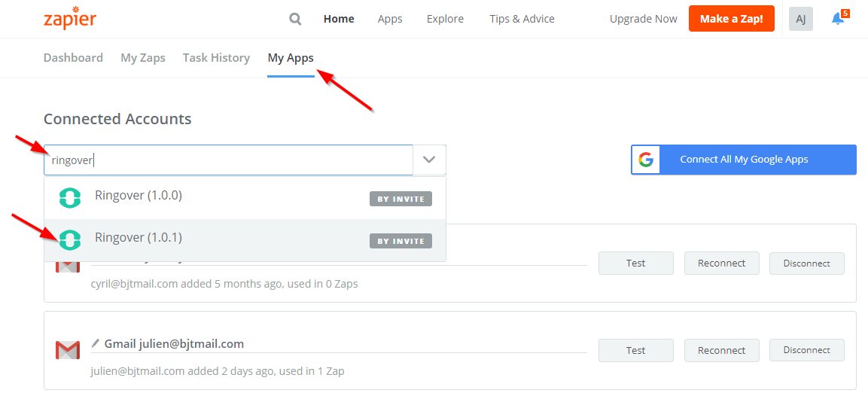Click the Zapier logo
868x396 pixels.
70,18
